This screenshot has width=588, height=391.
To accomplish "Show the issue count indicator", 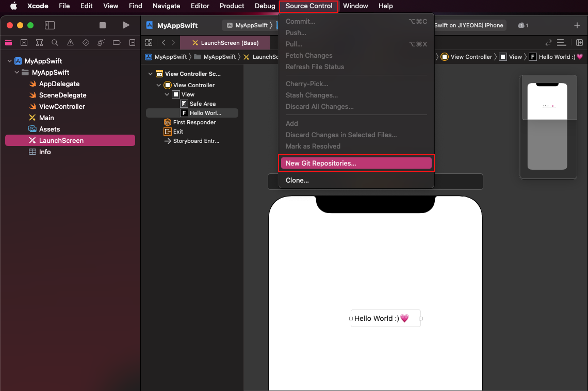I will [523, 25].
